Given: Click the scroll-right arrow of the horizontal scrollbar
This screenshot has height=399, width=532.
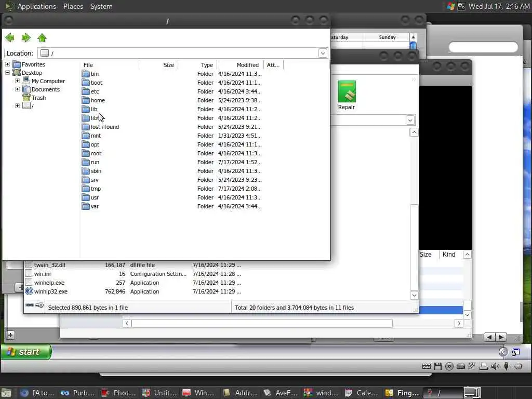Looking at the screenshot, I should click(x=459, y=323).
